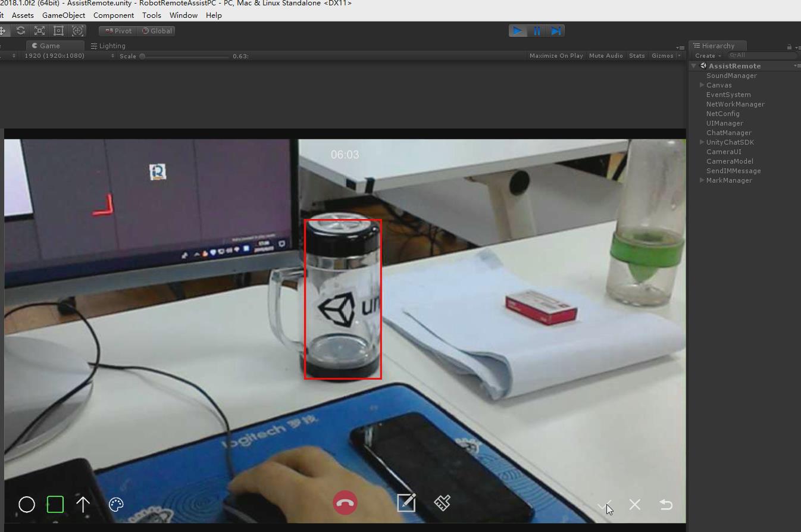Toggle Global handle rotation
Viewport: 801px width, 532px height.
tap(156, 31)
